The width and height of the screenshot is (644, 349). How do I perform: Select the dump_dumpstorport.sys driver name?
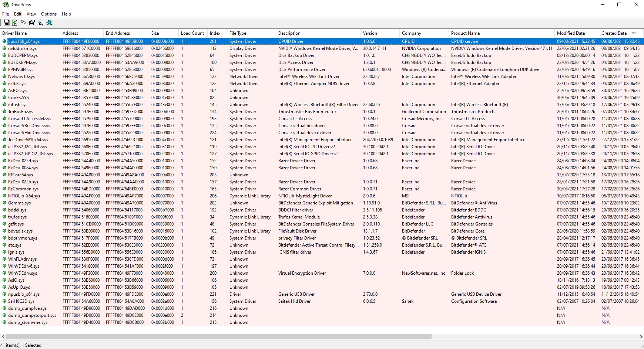coord(32,315)
